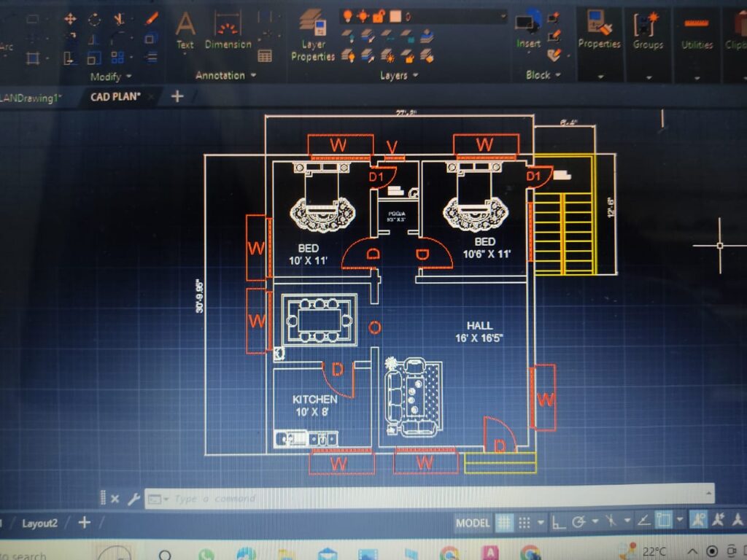This screenshot has width=747, height=560.
Task: Click the command line input field
Action: pos(429,497)
